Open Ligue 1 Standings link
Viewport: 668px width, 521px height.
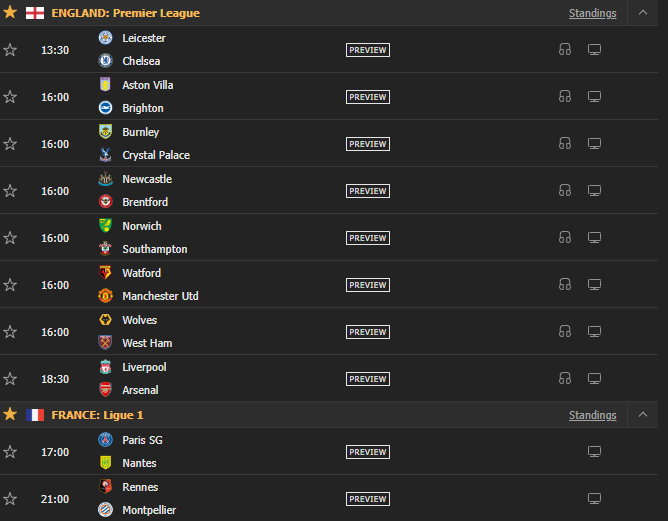tap(593, 415)
